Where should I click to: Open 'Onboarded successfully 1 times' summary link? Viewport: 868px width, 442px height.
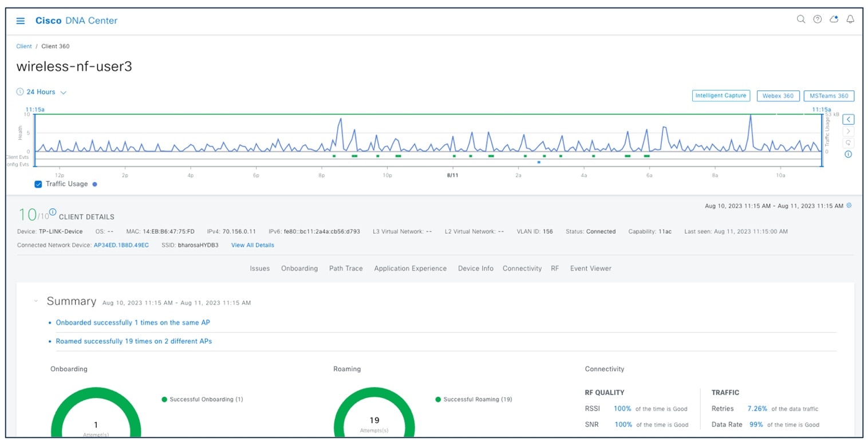pyautogui.click(x=133, y=322)
